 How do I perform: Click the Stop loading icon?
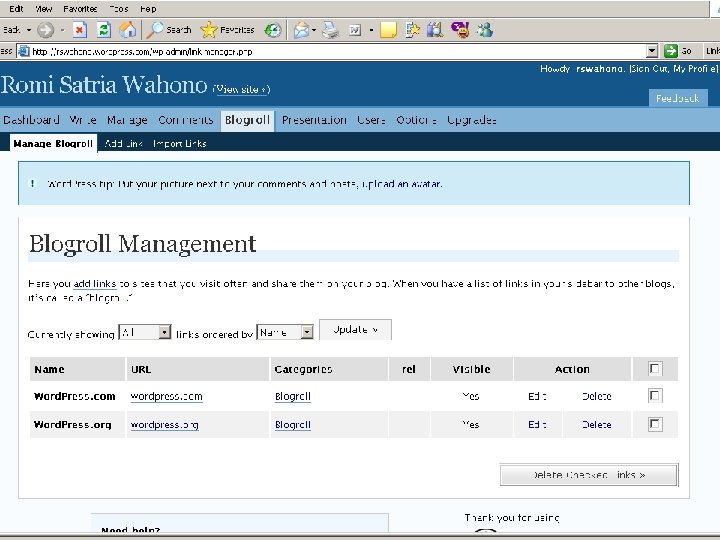coord(80,30)
